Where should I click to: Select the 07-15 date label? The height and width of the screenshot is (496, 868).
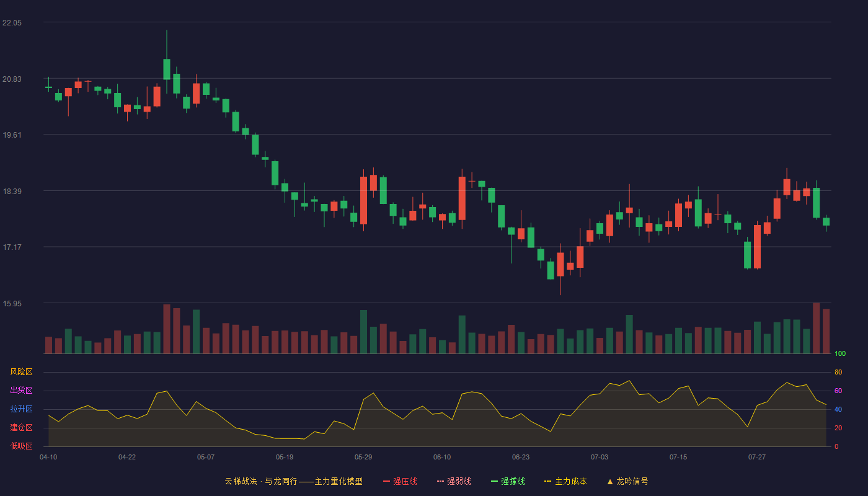click(x=678, y=457)
